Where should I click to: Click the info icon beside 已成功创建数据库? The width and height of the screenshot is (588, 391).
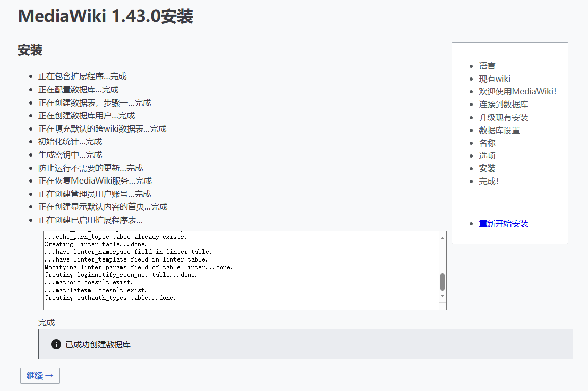tap(56, 344)
